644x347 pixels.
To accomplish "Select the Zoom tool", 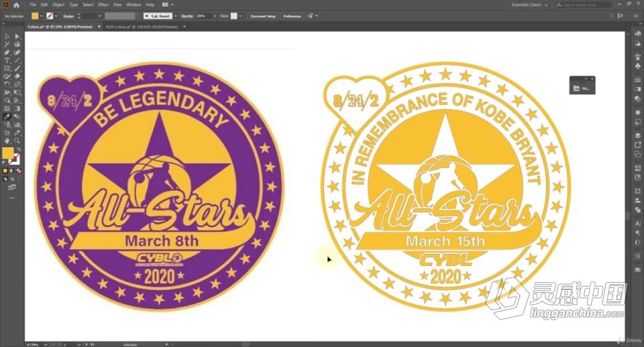I will click(17, 141).
